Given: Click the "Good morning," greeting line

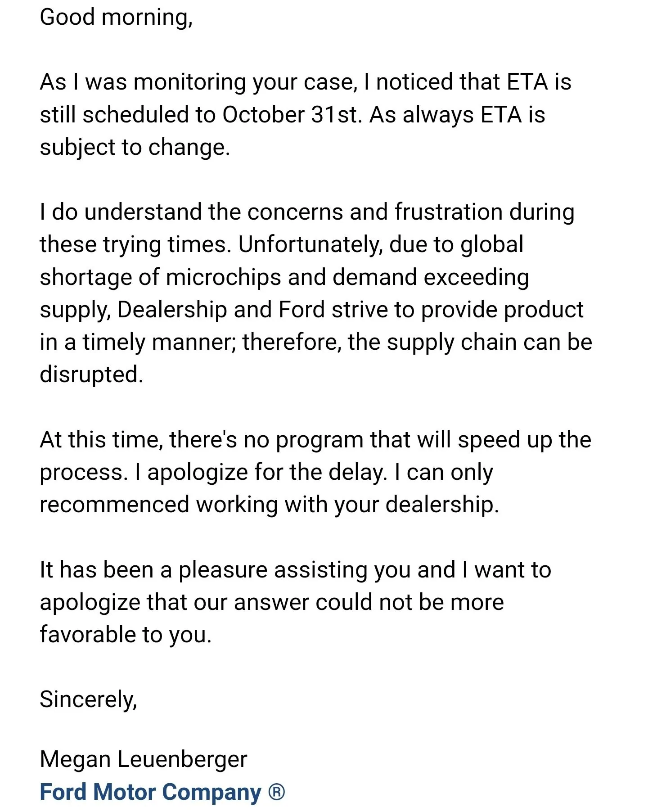Looking at the screenshot, I should tap(116, 18).
